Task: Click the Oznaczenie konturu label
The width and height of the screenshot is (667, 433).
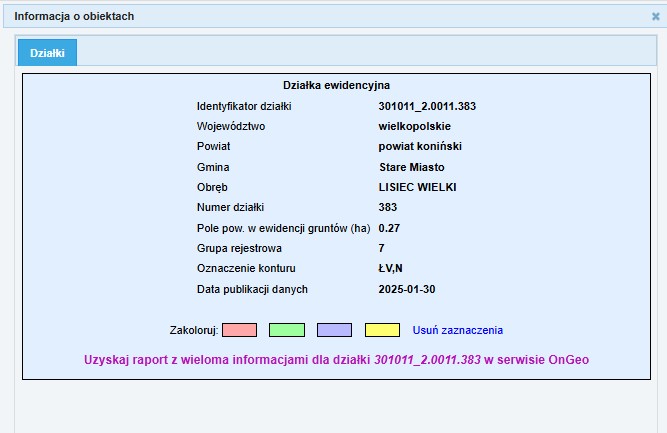Action: point(246,268)
